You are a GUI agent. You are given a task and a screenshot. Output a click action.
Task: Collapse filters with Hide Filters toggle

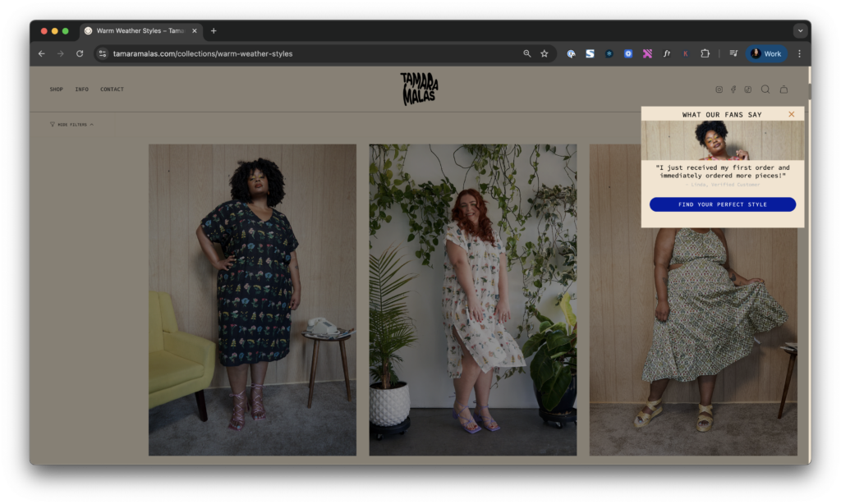point(71,125)
